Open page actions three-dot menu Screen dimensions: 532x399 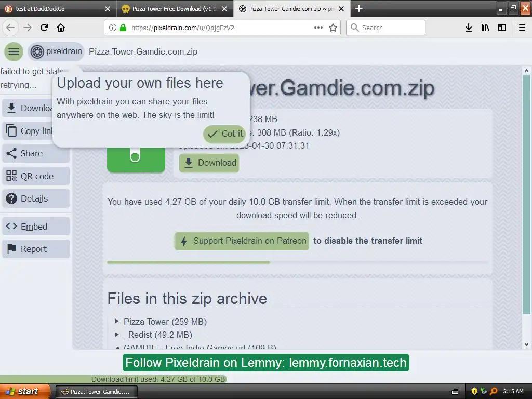point(318,28)
